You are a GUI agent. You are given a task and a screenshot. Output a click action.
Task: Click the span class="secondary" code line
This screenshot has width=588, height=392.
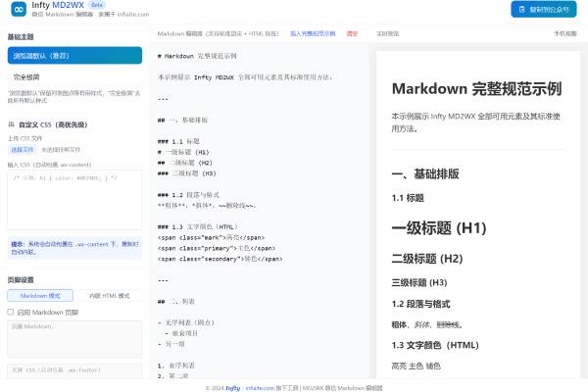pos(220,259)
